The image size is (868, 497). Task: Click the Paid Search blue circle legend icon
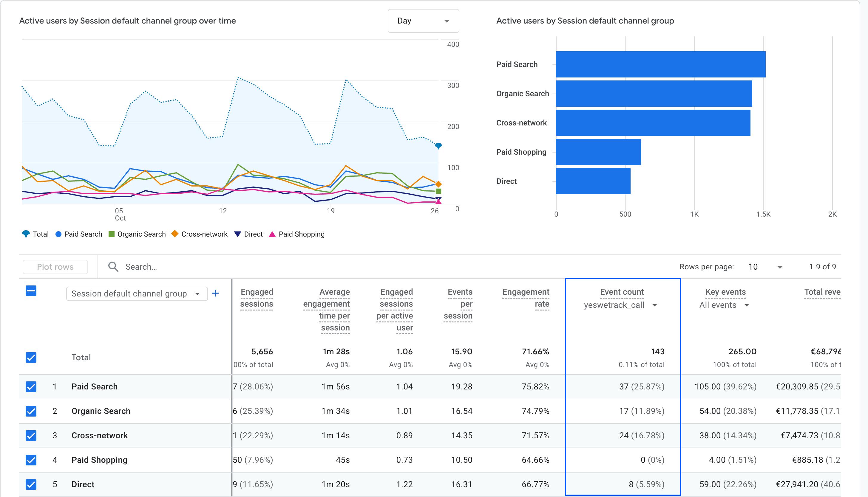point(58,234)
